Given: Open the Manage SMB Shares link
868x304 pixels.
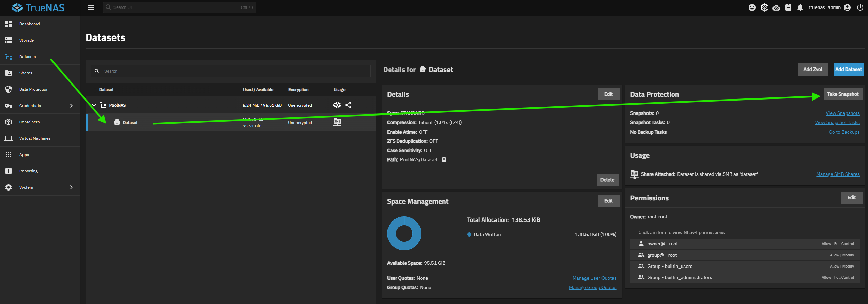Looking at the screenshot, I should [x=838, y=174].
